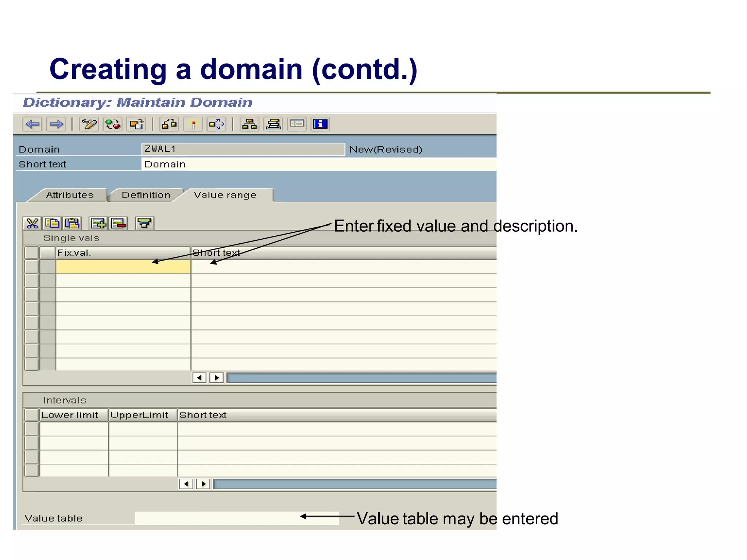Click the scissors Cut icon

coord(32,223)
